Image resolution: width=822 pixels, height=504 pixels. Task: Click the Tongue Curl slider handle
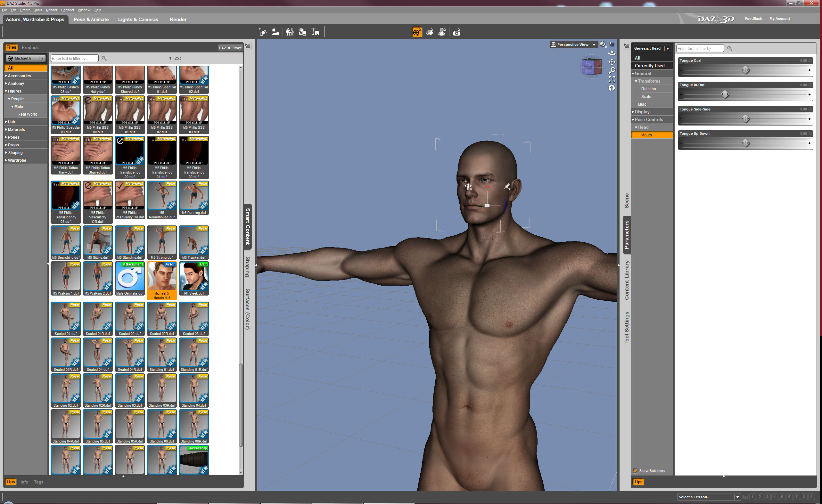pyautogui.click(x=745, y=70)
